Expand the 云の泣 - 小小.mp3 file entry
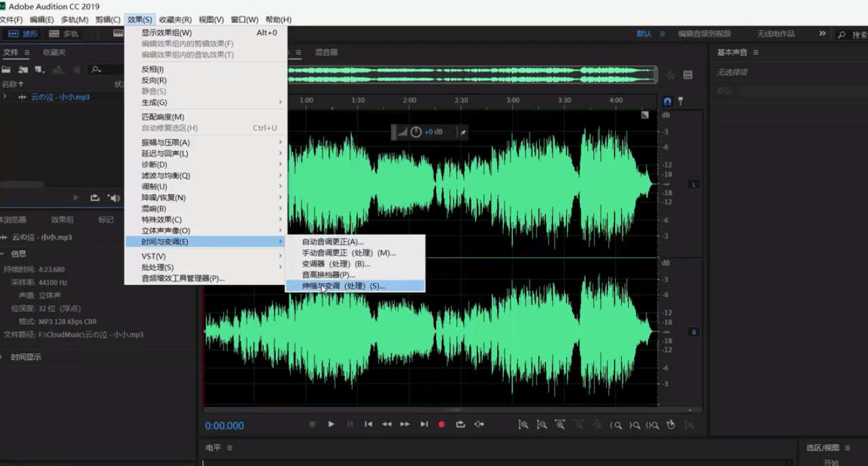 coord(5,97)
